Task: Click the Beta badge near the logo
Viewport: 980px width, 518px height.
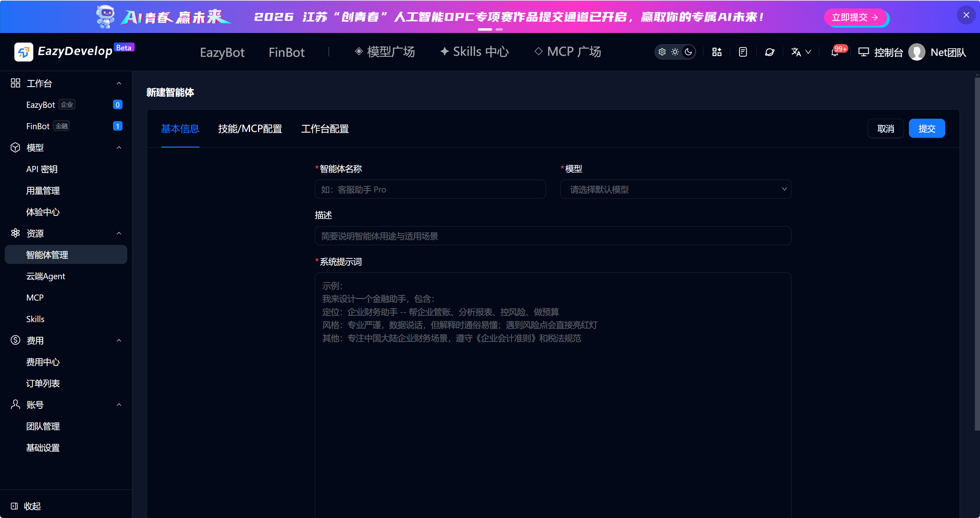Action: 124,48
